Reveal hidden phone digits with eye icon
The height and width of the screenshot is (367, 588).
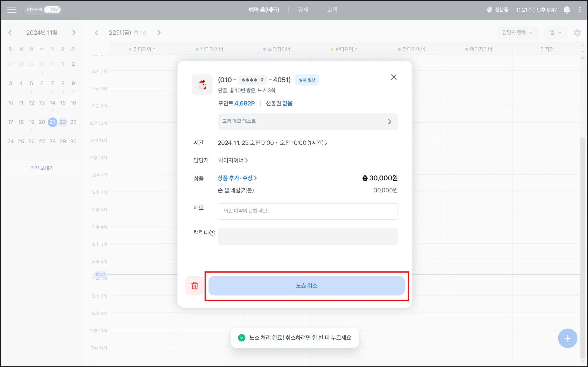(x=262, y=80)
